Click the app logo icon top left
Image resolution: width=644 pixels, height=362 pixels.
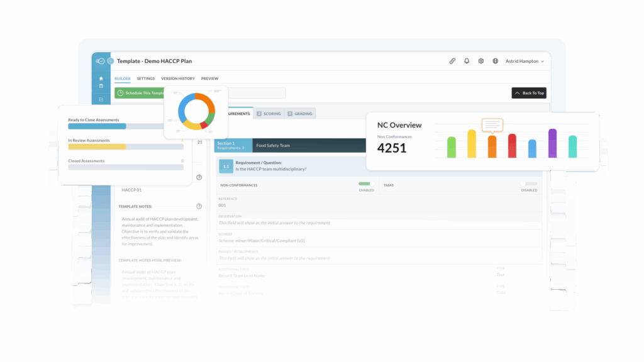click(x=101, y=61)
